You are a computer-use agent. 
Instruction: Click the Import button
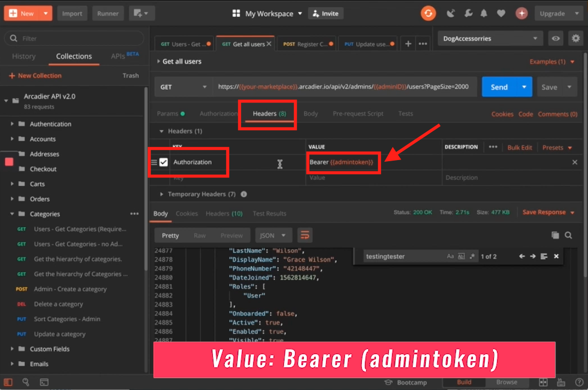pyautogui.click(x=72, y=14)
